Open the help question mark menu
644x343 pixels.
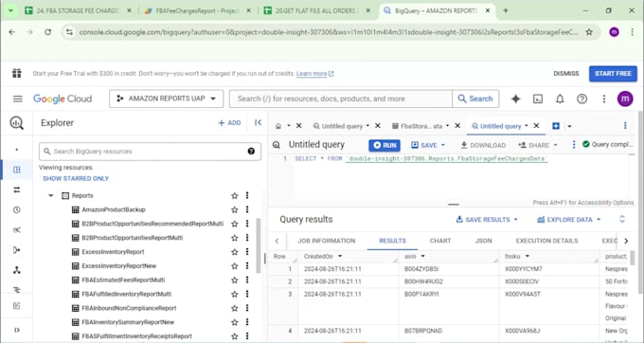coord(581,99)
